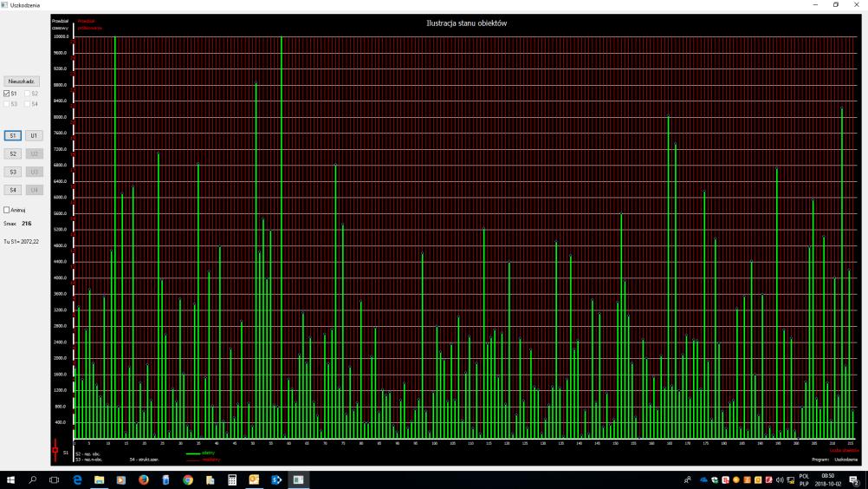
Task: Click the greyed U2 button
Action: (34, 154)
